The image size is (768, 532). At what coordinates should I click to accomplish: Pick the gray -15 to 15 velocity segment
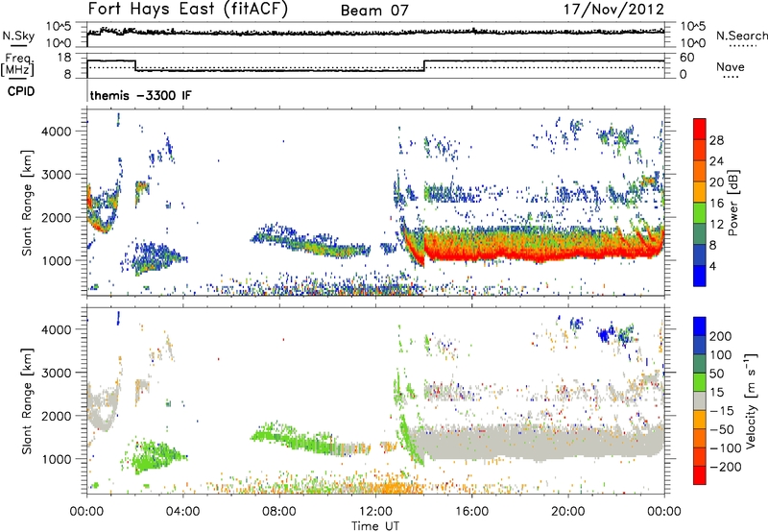pos(700,400)
